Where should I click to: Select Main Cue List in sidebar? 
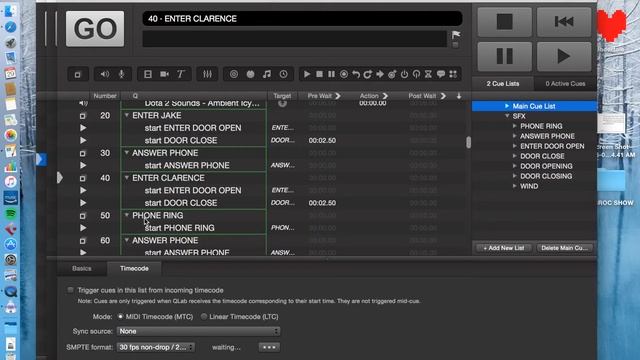(534, 106)
